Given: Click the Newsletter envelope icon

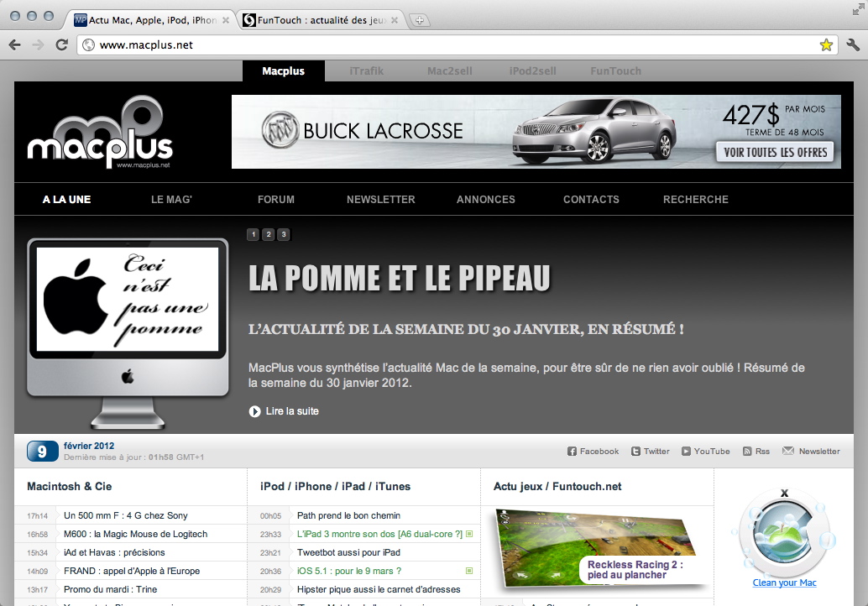Looking at the screenshot, I should [787, 451].
